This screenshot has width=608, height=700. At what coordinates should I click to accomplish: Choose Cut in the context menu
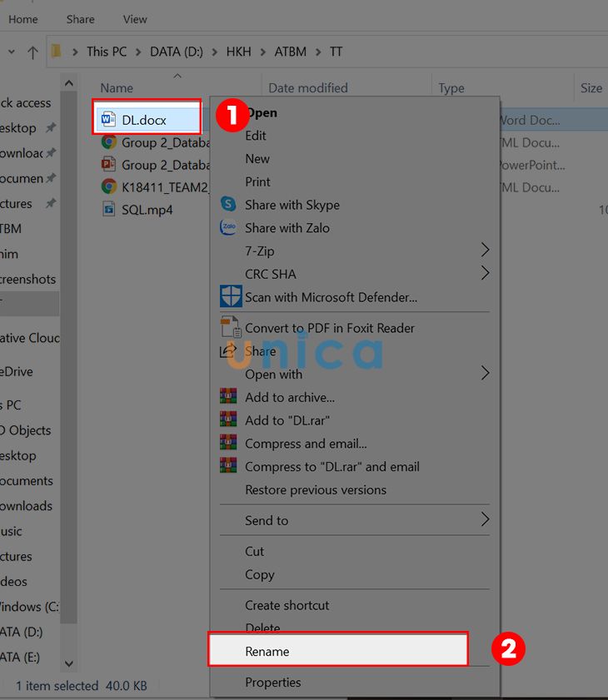(x=355, y=551)
